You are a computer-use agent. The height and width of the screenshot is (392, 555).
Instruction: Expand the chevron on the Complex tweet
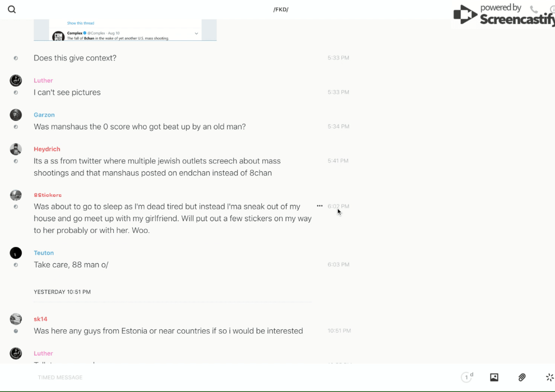pyautogui.click(x=196, y=34)
